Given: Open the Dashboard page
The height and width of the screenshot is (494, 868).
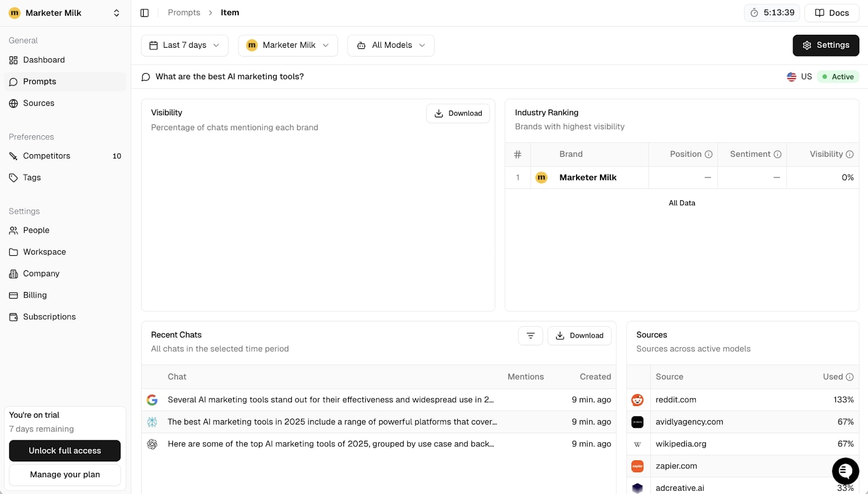Looking at the screenshot, I should coord(65,60).
